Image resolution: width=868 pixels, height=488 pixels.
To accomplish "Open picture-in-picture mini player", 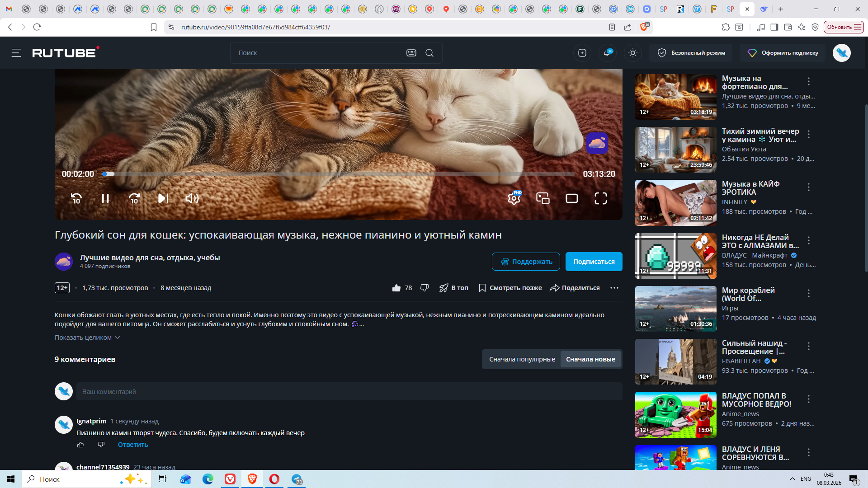I will pos(542,198).
